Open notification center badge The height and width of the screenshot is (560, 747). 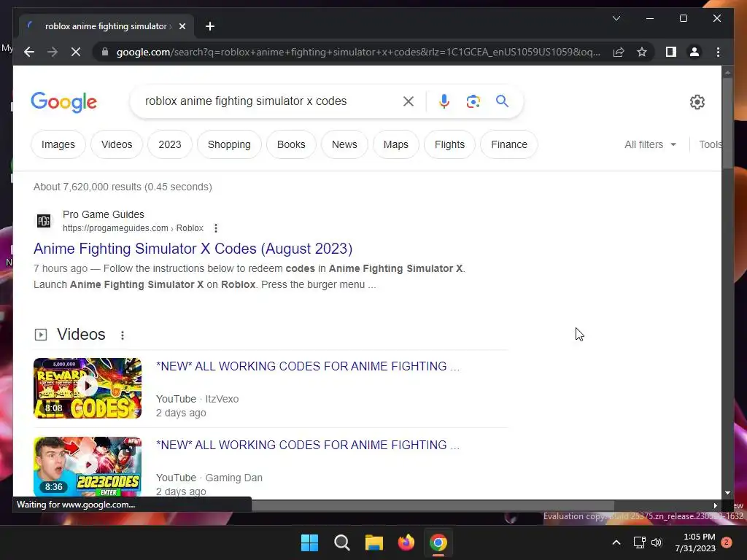[x=727, y=542]
